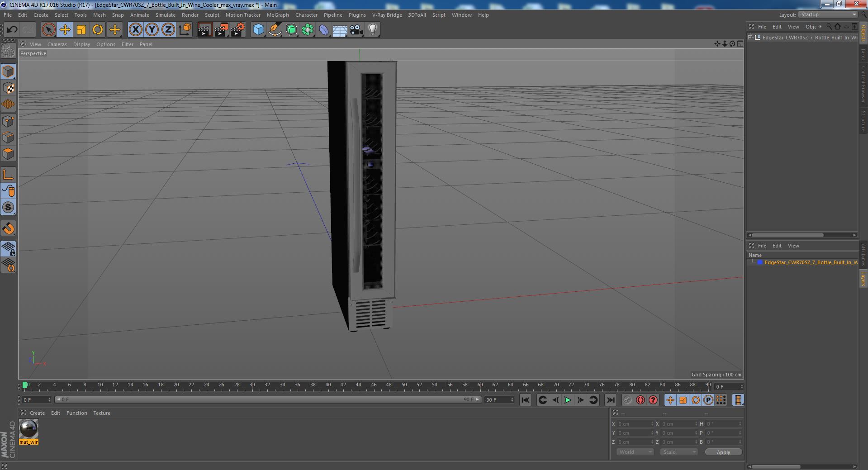Toggle Z axis lock

(x=168, y=30)
